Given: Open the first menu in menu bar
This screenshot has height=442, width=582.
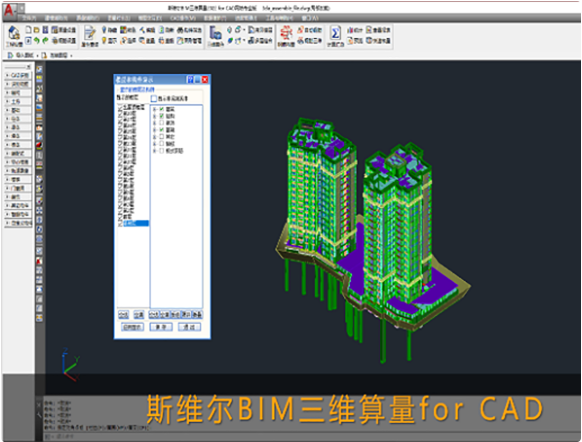Looking at the screenshot, I should click(x=29, y=18).
